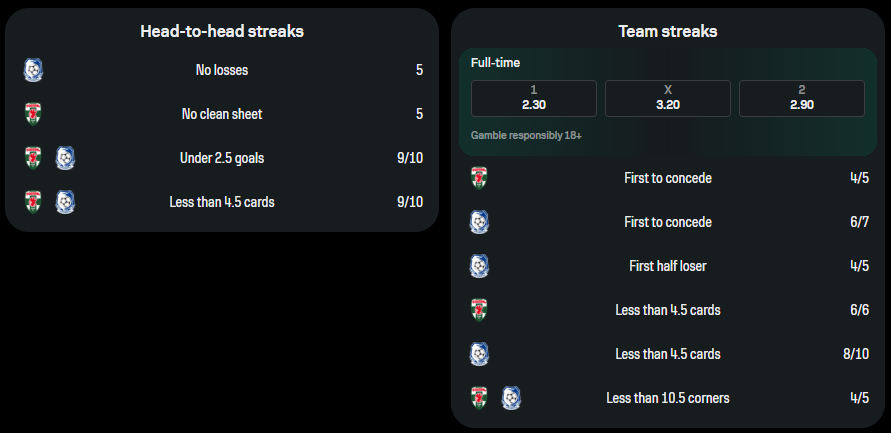Click the First half loser streak label
This screenshot has height=433, width=891.
pos(668,266)
